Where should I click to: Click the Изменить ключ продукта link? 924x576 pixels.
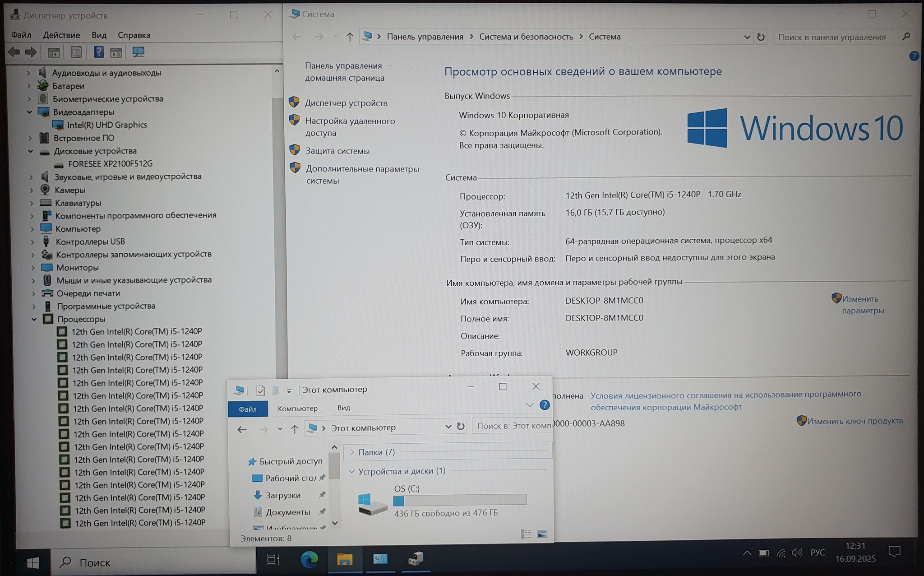[855, 421]
